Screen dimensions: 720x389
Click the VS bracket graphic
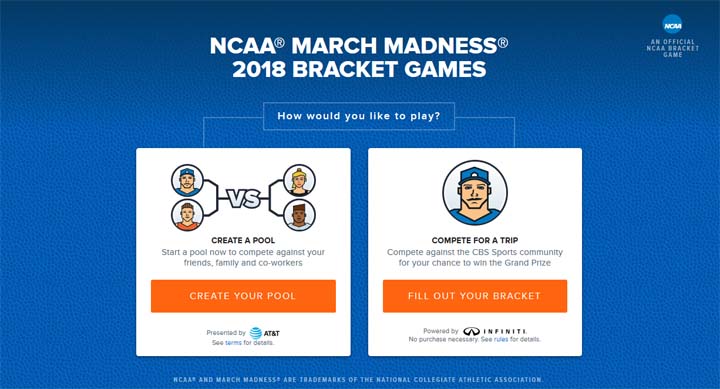tap(243, 198)
